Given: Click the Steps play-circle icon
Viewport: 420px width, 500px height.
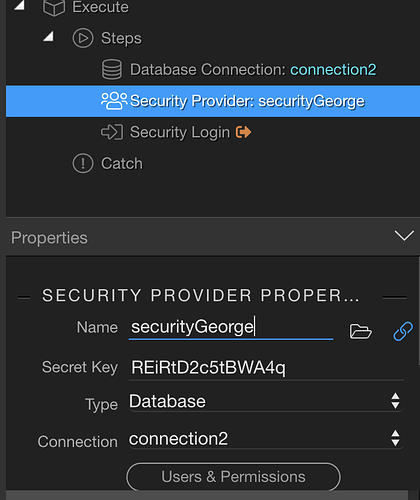Looking at the screenshot, I should (83, 38).
